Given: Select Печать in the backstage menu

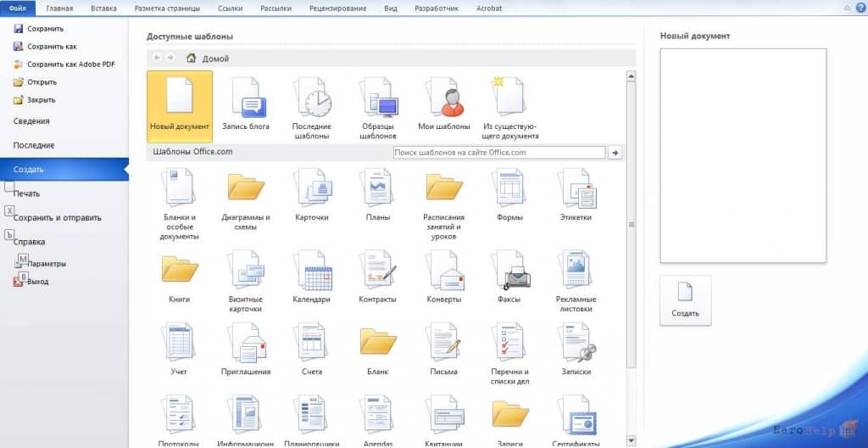Looking at the screenshot, I should [x=26, y=193].
